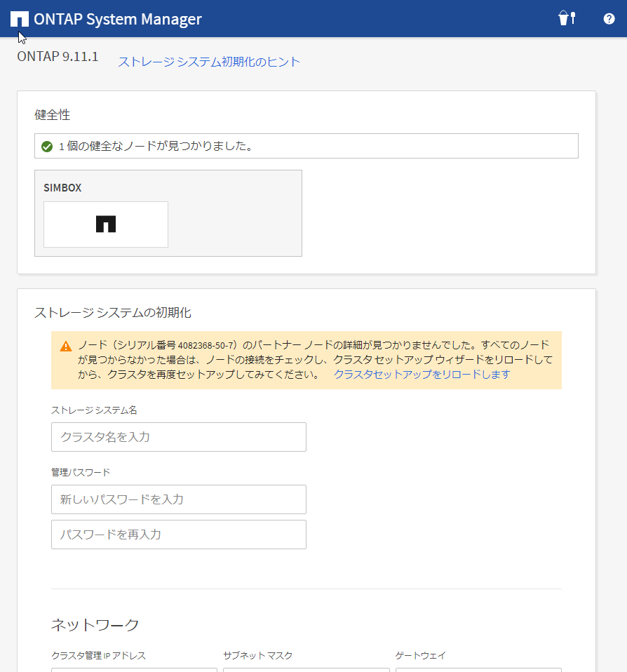Click the ストレージ システム名 label
This screenshot has width=627, height=672.
coord(94,410)
